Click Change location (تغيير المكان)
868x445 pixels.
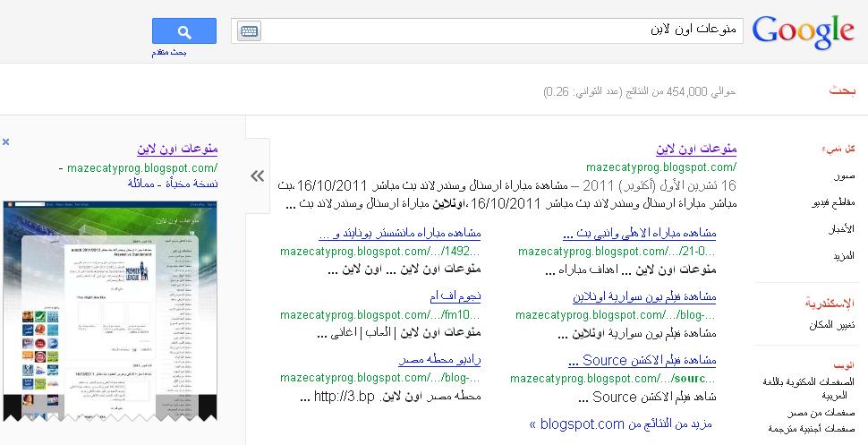click(x=832, y=325)
